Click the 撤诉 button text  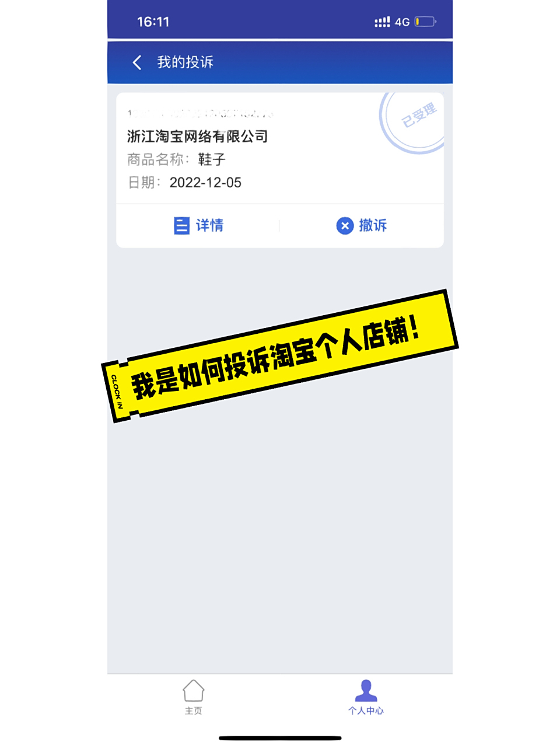click(x=373, y=225)
